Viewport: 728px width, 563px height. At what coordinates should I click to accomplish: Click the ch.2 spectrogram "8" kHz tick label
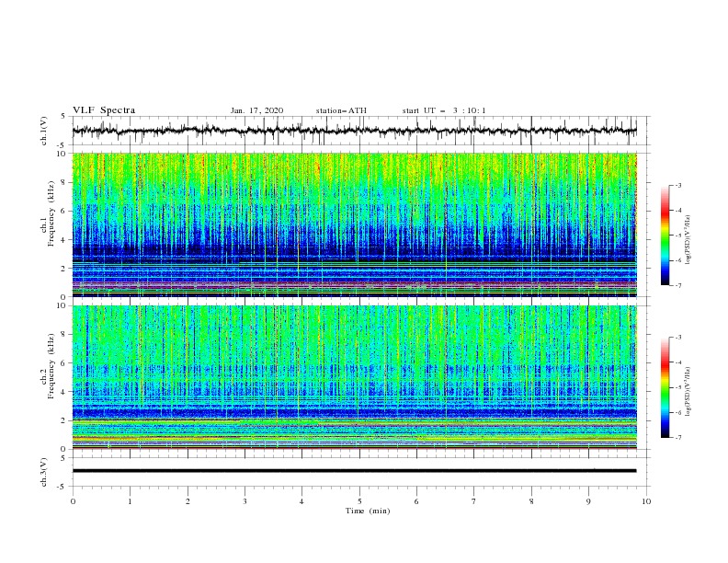coord(64,335)
